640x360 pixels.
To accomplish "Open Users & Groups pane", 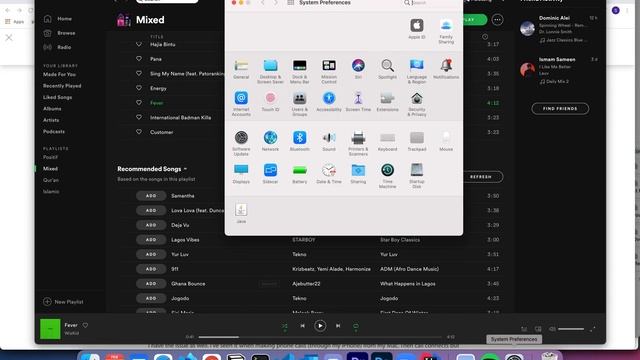I will (299, 104).
